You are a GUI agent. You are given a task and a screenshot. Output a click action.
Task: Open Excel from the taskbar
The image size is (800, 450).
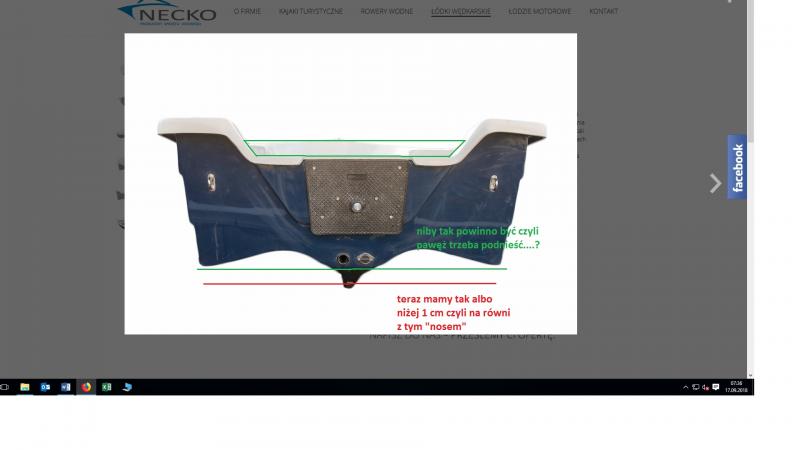106,386
